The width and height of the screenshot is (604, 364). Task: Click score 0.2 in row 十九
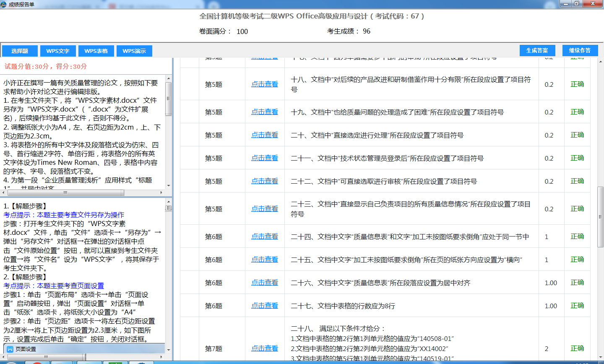click(x=549, y=112)
